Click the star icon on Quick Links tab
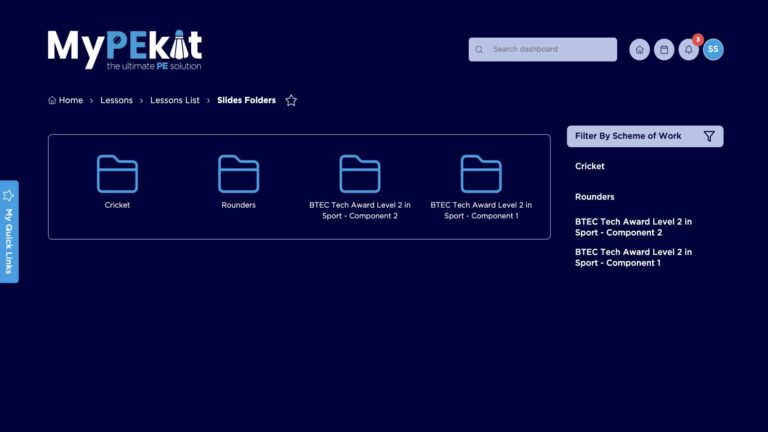Viewport: 768px width, 432px height. pyautogui.click(x=8, y=195)
